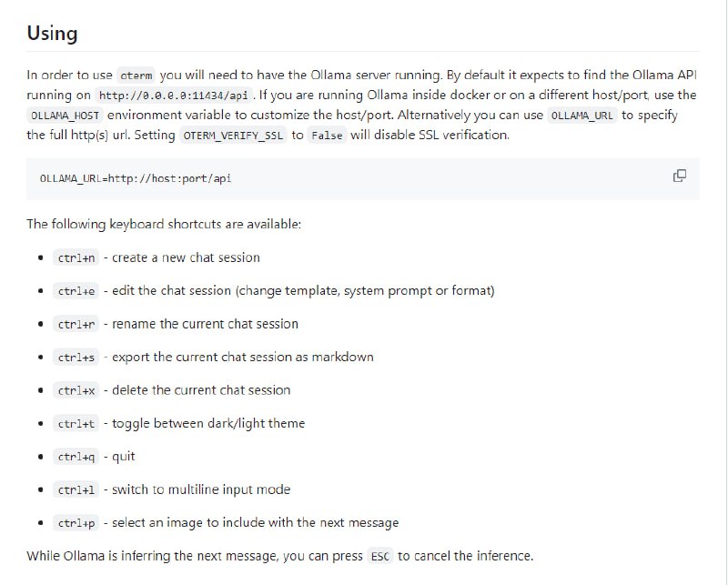Image resolution: width=728 pixels, height=585 pixels.
Task: Click the OLLAMA_HOST environment variable name
Action: coord(65,117)
